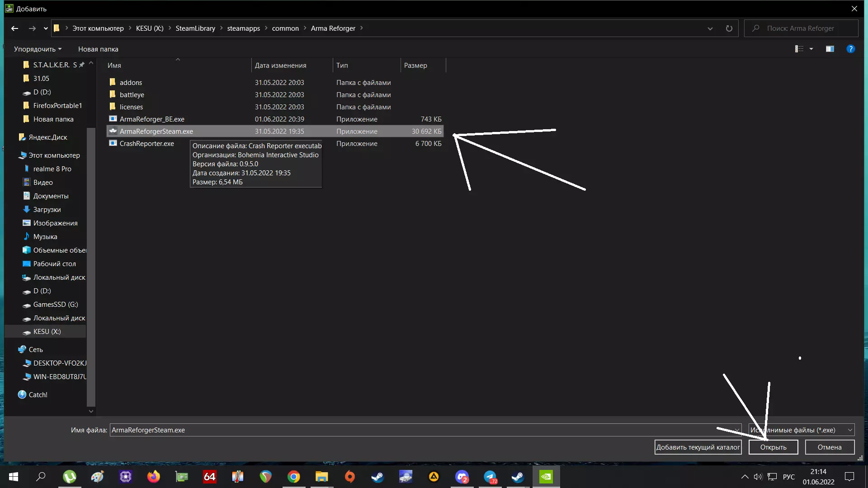Image resolution: width=868 pixels, height=488 pixels.
Task: Open view options dropdown arrow
Action: click(x=811, y=49)
